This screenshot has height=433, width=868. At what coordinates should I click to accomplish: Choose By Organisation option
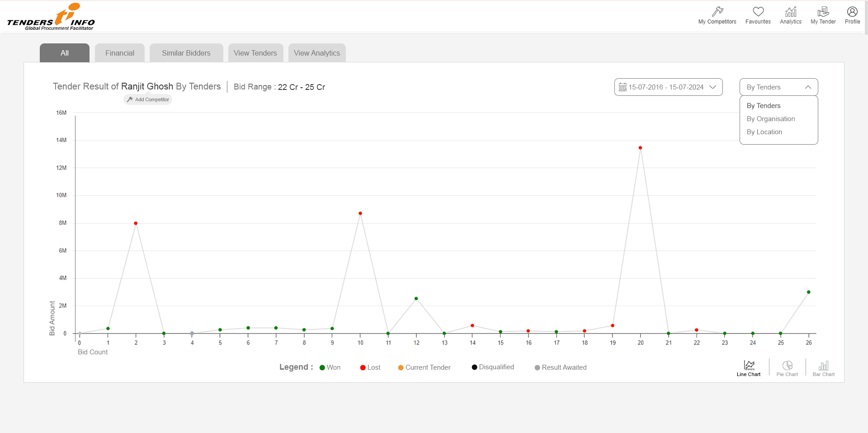tap(770, 119)
